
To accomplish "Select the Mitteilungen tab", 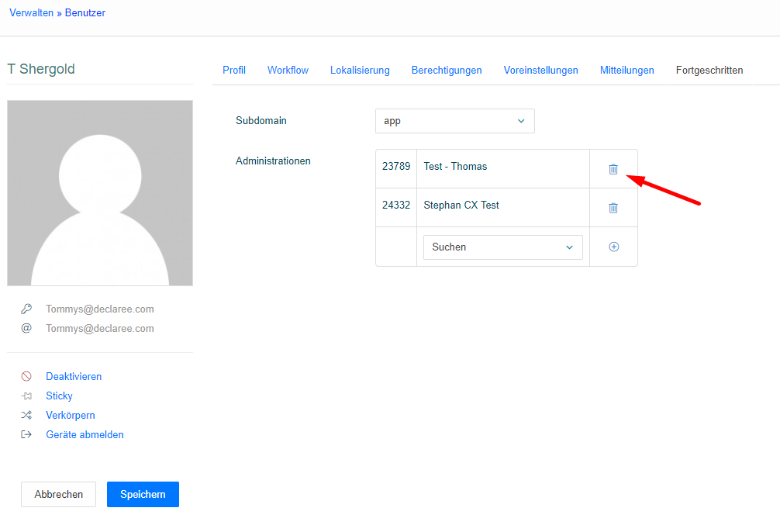I will click(x=626, y=70).
